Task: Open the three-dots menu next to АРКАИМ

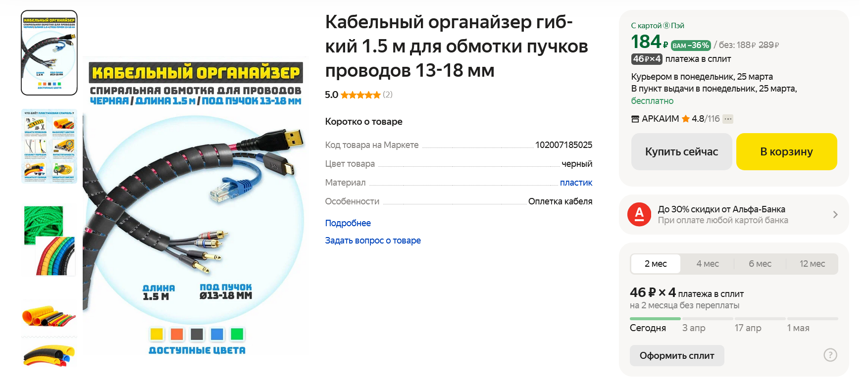Action: 727,119
